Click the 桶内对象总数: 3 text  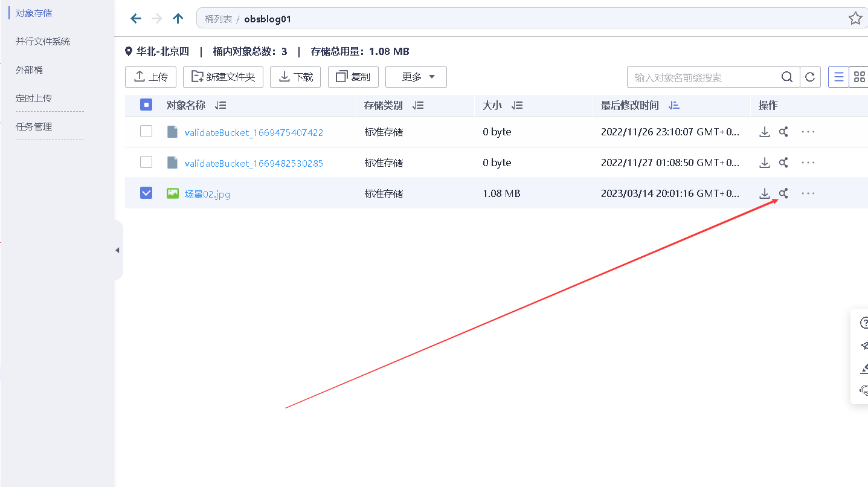click(x=250, y=51)
